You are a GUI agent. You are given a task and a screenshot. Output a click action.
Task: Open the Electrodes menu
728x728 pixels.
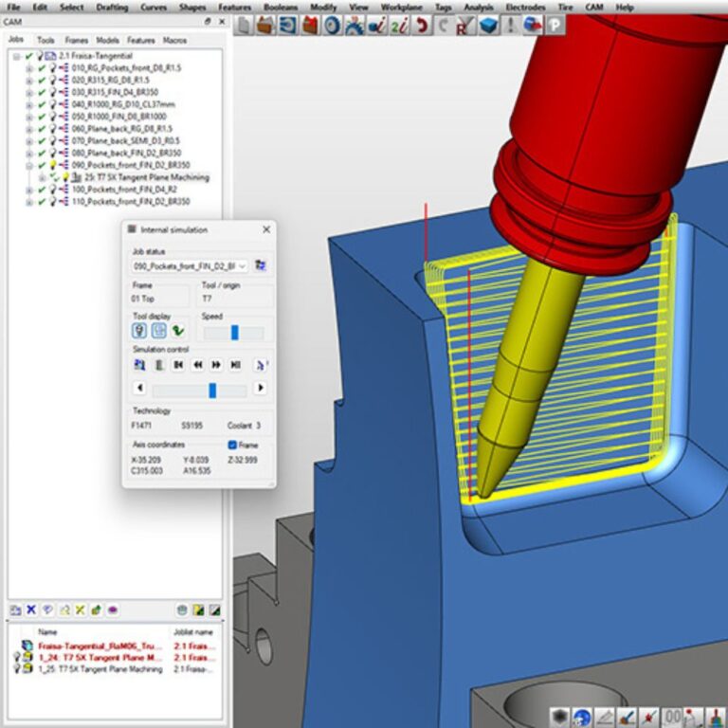coord(524,7)
